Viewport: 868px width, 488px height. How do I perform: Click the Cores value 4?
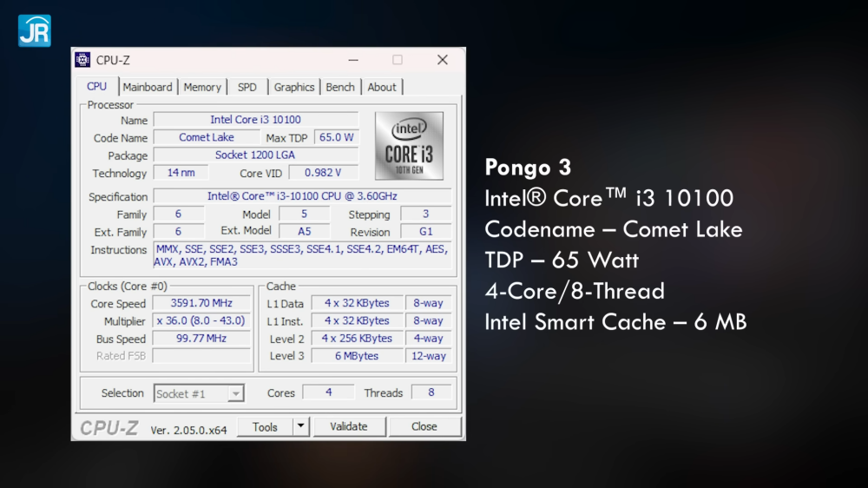pyautogui.click(x=329, y=392)
